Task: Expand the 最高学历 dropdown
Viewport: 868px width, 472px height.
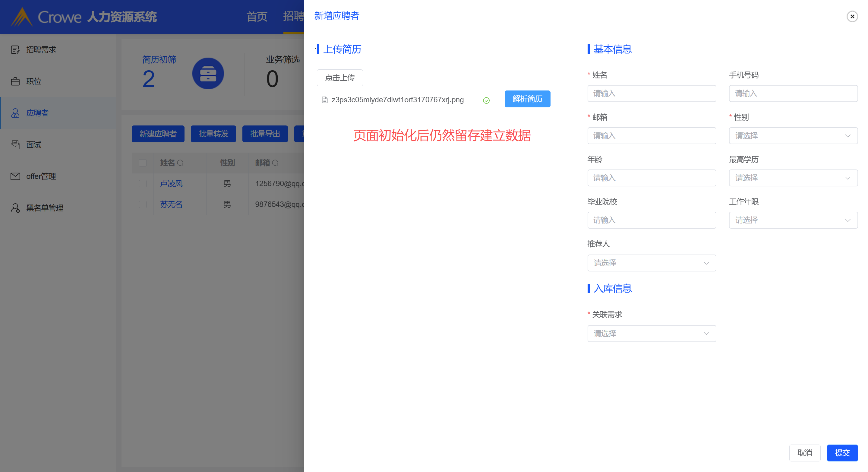Action: (x=793, y=178)
